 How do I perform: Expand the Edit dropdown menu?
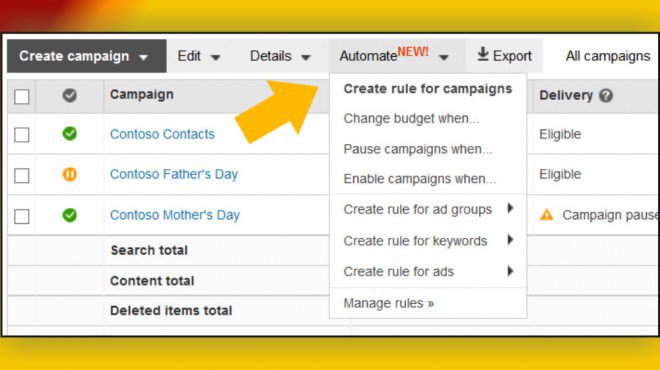[199, 56]
